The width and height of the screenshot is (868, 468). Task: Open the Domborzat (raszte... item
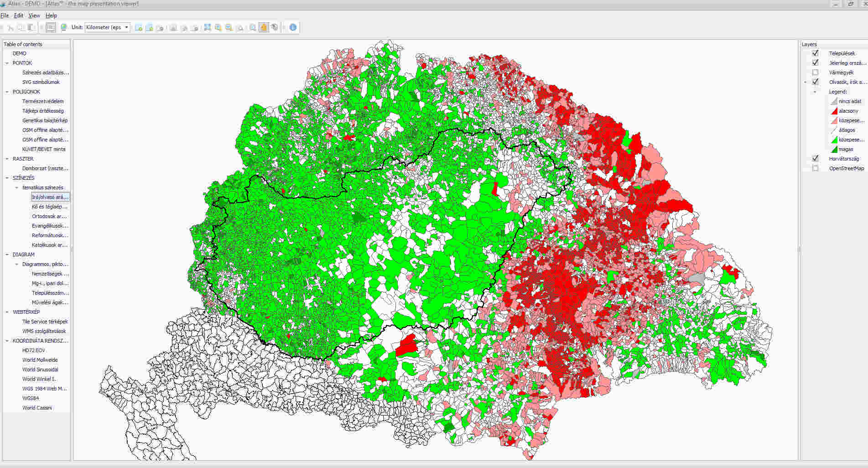coord(46,168)
